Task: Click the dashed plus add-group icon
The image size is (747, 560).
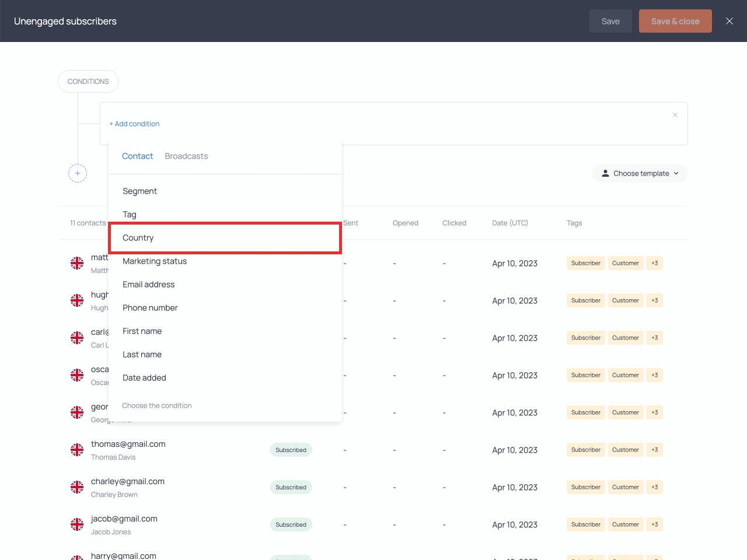Action: (78, 173)
